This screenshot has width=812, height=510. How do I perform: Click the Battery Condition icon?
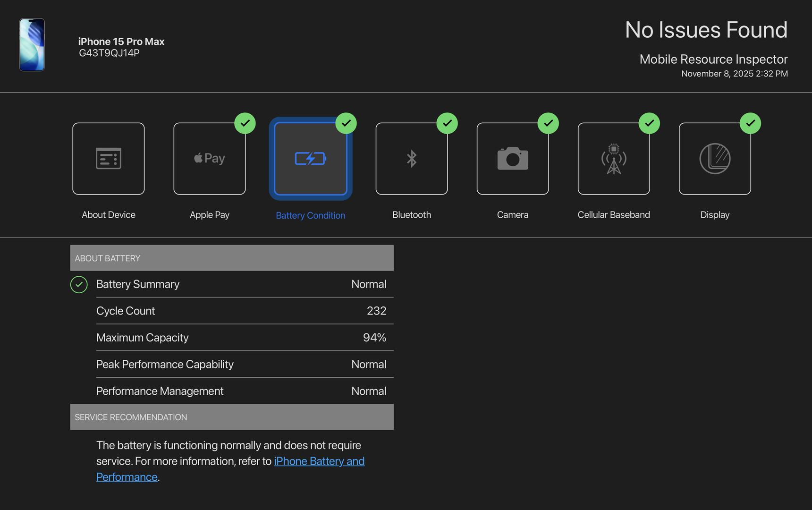(x=311, y=159)
